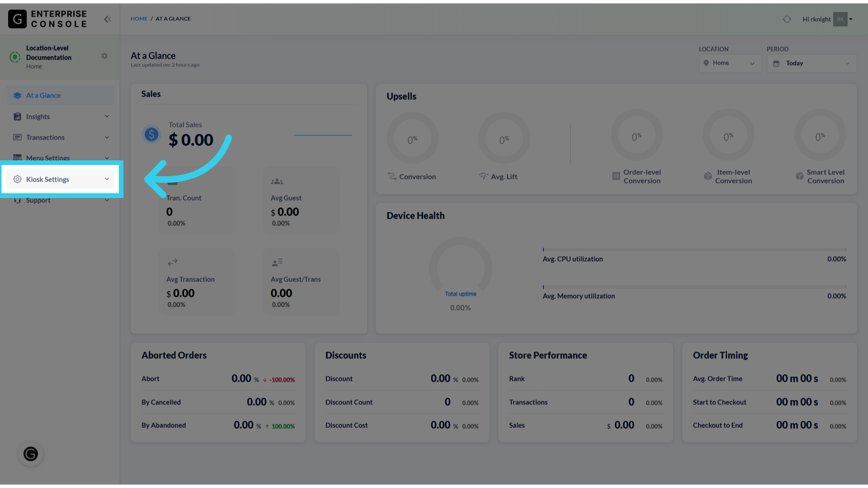Viewport: 868px width, 488px height.
Task: Open the Transactions sidebar item
Action: point(60,137)
